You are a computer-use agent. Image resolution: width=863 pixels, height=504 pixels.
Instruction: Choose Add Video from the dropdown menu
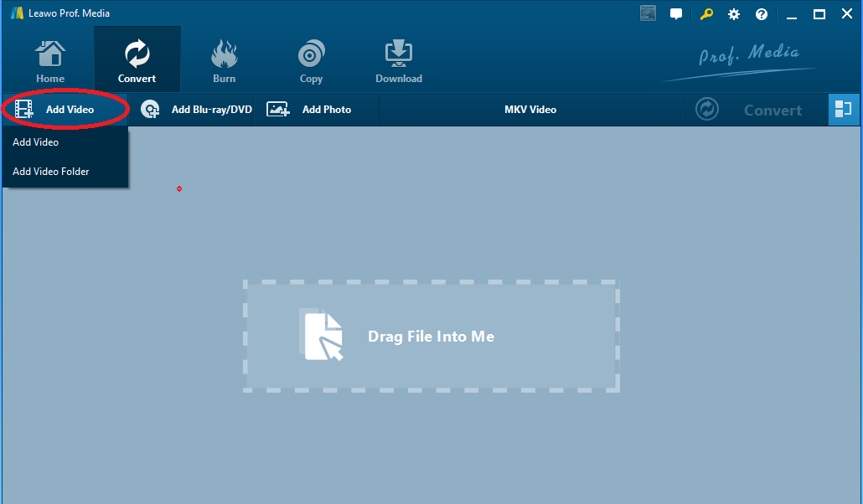[x=65, y=142]
